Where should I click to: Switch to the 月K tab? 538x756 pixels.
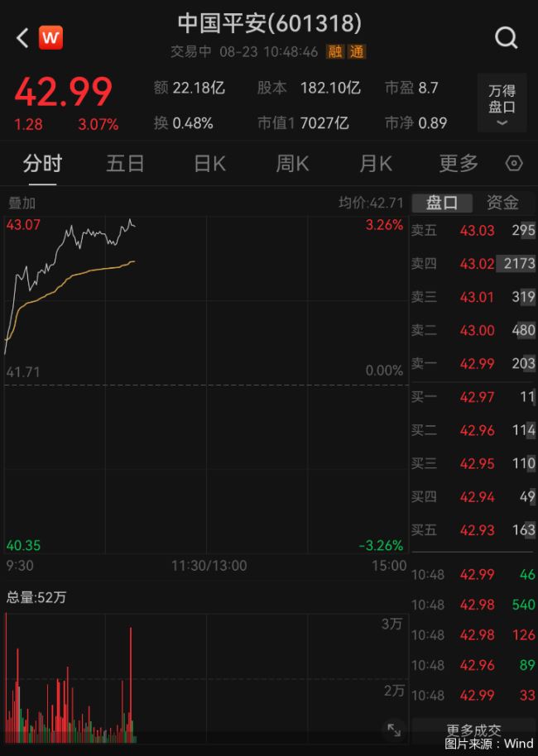click(376, 164)
